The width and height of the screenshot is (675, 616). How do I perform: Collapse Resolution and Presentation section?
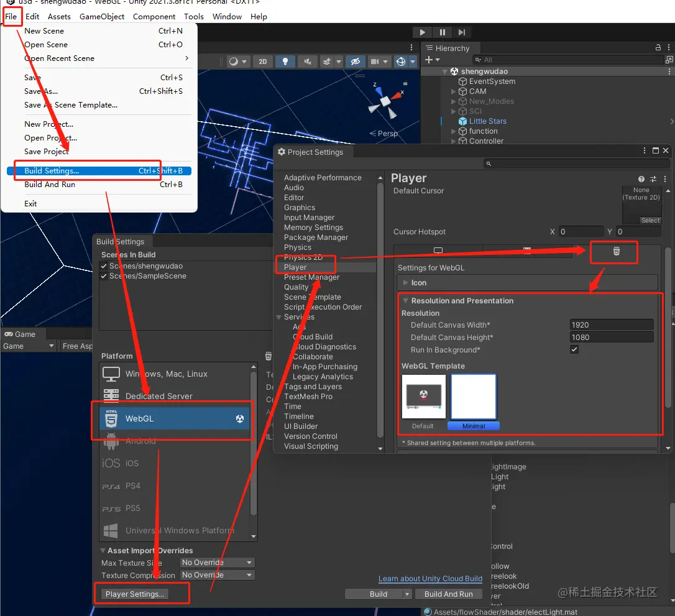405,301
